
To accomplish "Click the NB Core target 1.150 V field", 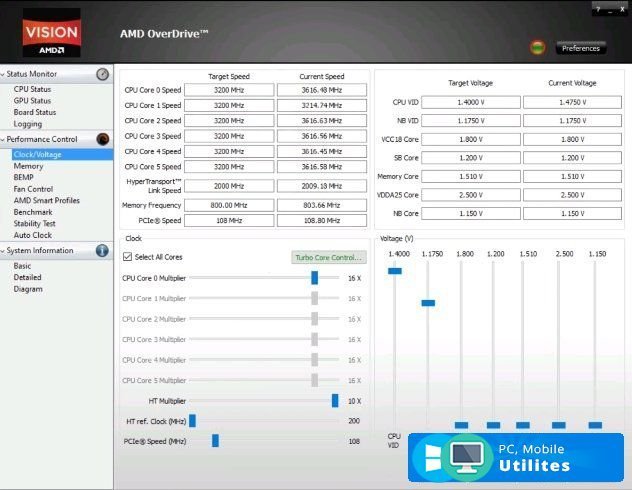I will tap(471, 214).
